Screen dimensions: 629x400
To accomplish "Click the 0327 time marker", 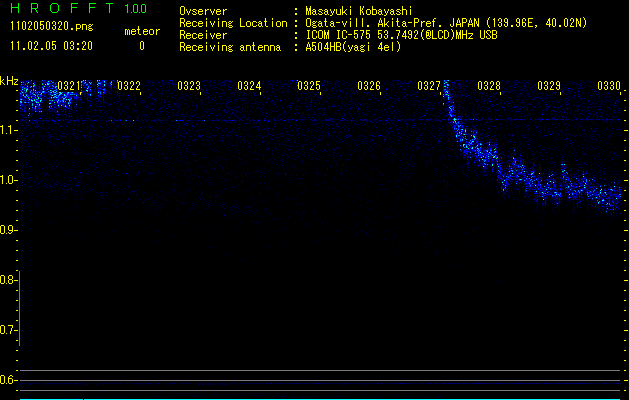I will [x=429, y=87].
